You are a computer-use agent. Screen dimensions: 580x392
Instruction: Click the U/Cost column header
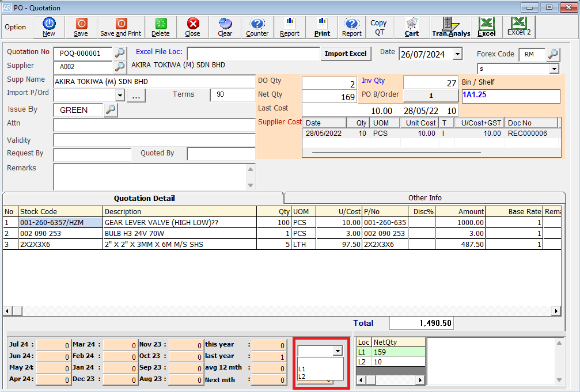[x=339, y=211]
